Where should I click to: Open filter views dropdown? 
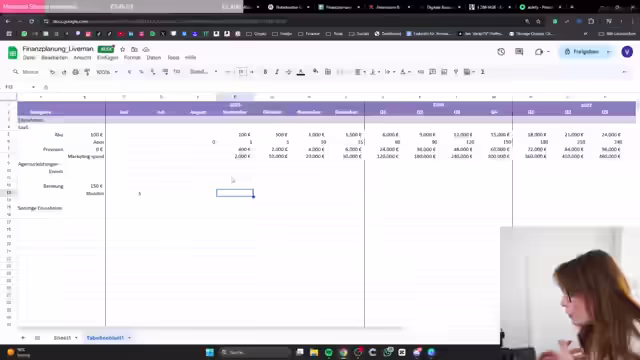coord(469,72)
